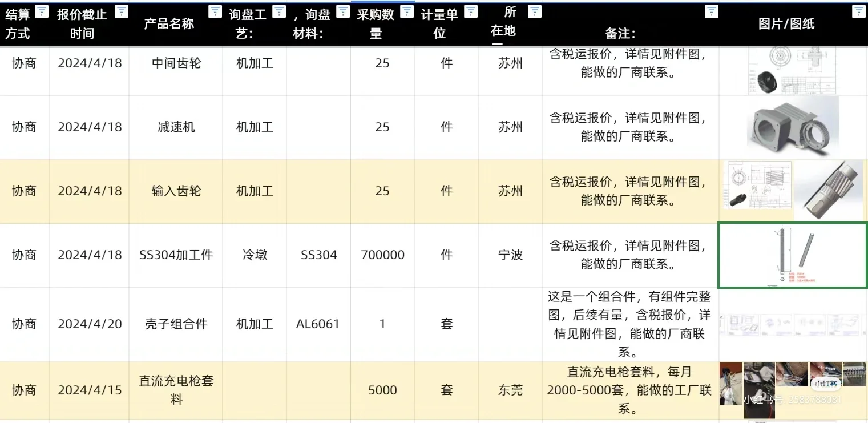The width and height of the screenshot is (868, 423).
Task: Click the date cell 2024/4/20
Action: (89, 324)
